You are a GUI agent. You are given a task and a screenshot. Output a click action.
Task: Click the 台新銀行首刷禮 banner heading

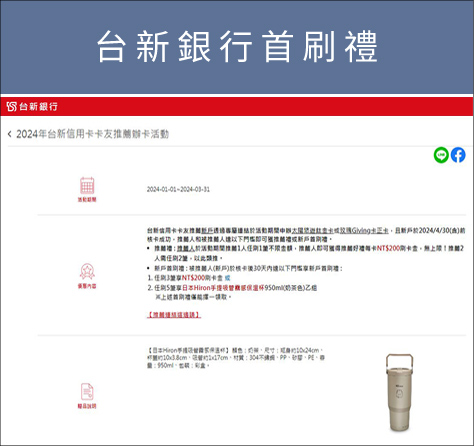(237, 46)
